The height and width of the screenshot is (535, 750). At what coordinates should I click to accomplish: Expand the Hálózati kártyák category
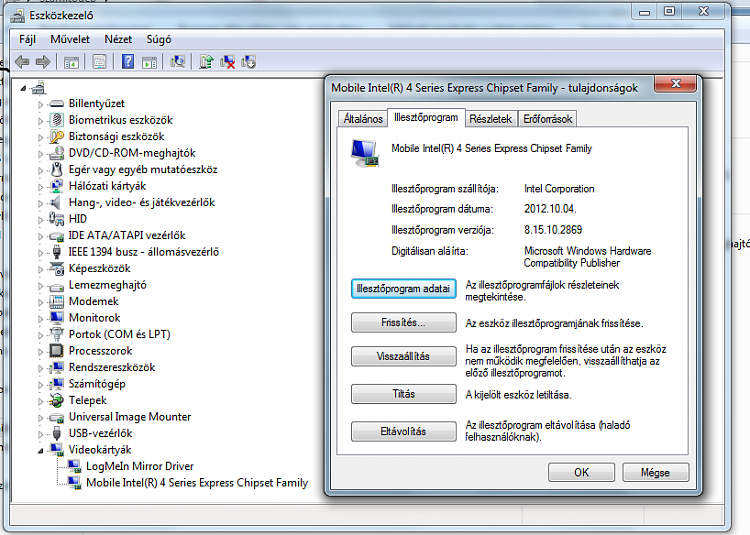(41, 186)
